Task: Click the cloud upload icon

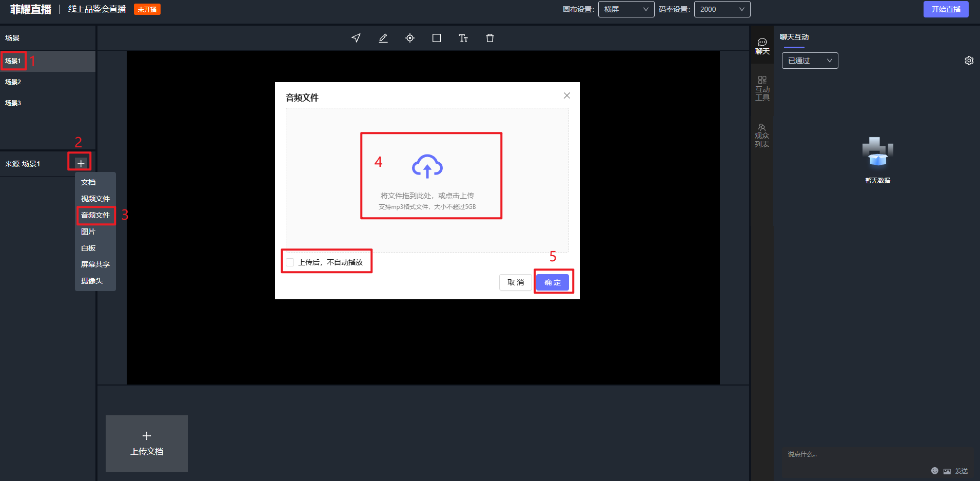Action: click(427, 166)
